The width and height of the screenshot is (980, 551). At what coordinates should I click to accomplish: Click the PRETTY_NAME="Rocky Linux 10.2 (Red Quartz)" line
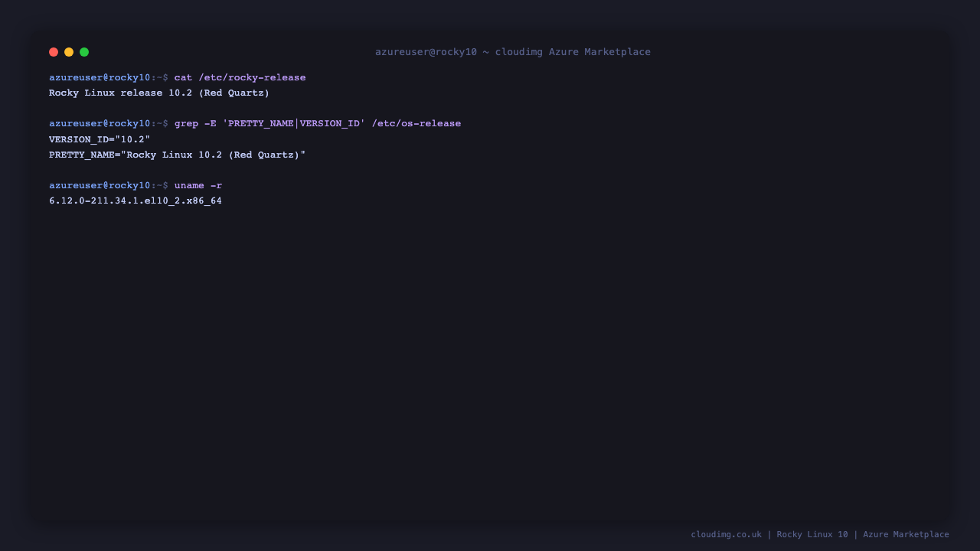[178, 155]
